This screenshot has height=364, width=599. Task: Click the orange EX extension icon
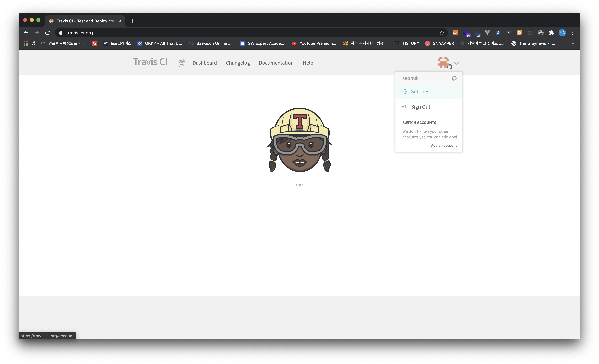[455, 33]
